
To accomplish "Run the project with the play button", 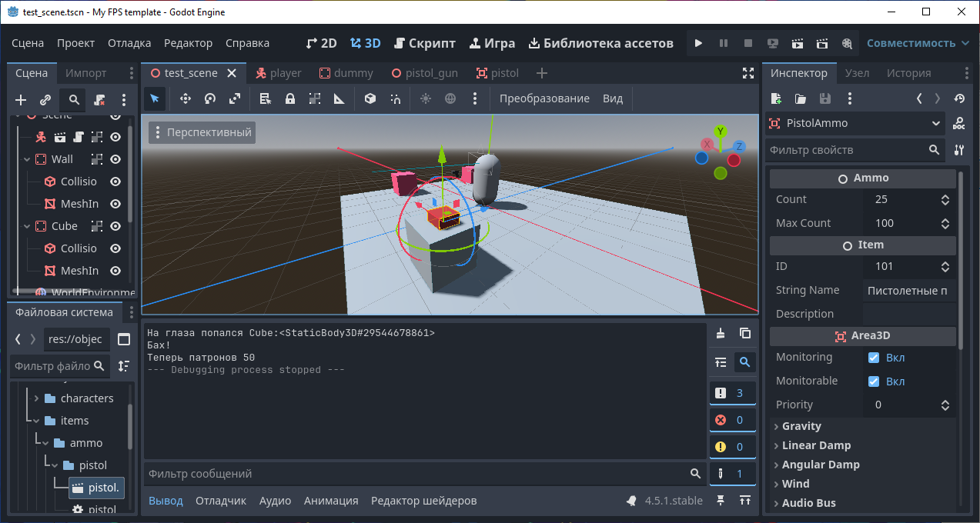I will point(698,44).
